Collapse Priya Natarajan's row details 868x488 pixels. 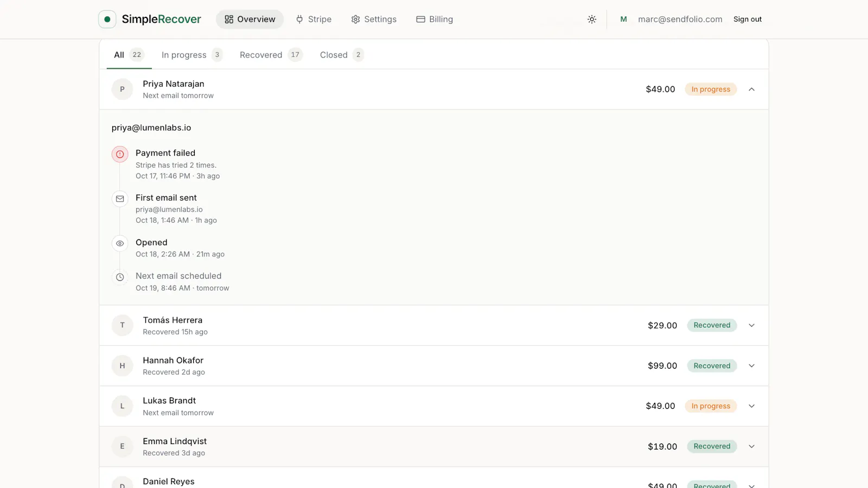coord(751,89)
